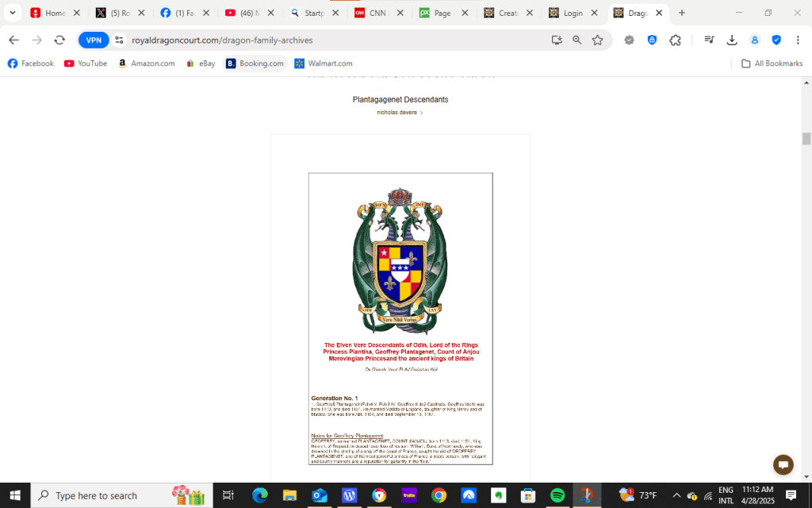Image resolution: width=812 pixels, height=508 pixels.
Task: Open the Extensions puzzle icon
Action: [675, 40]
